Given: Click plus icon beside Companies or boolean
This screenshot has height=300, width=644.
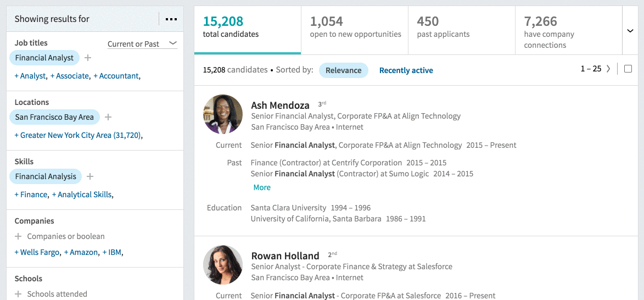Looking at the screenshot, I should click(18, 236).
